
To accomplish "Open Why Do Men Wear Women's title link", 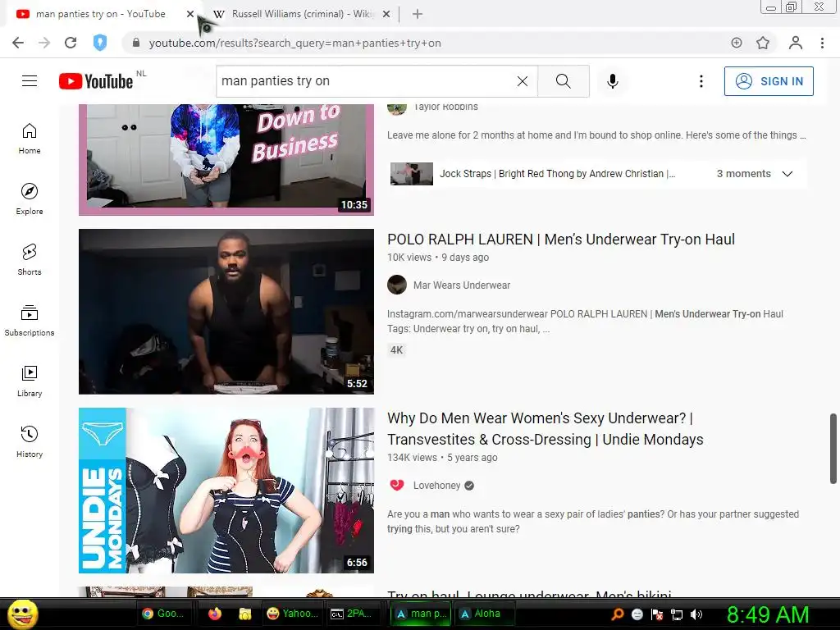I will [546, 428].
